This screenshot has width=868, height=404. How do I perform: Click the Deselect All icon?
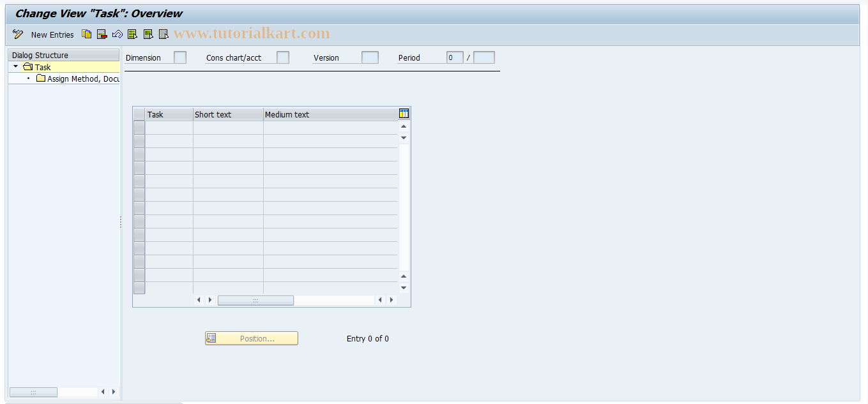pyautogui.click(x=164, y=34)
